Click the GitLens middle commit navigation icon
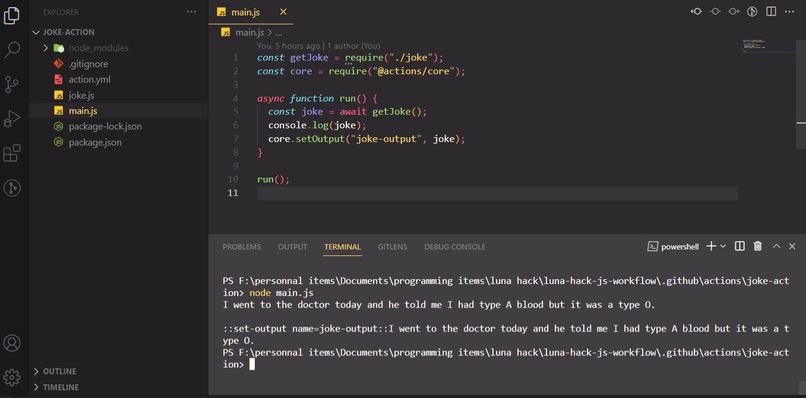Screen dimensions: 806x398 coord(715,11)
